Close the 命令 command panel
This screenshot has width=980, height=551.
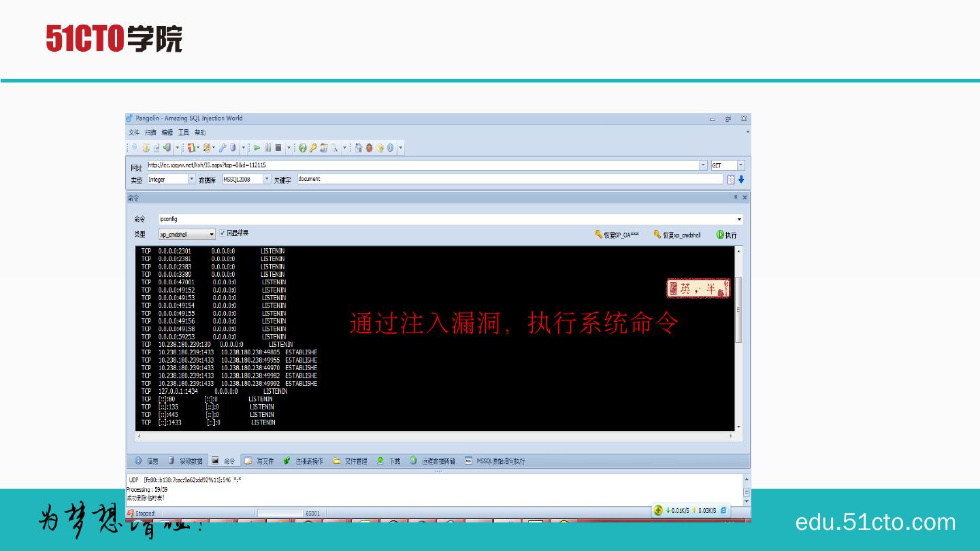(x=745, y=197)
